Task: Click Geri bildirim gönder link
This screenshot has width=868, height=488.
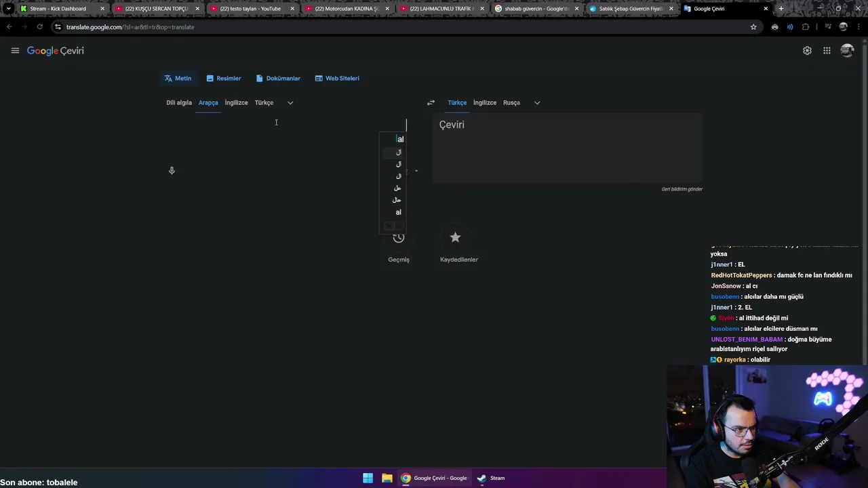Action: (682, 189)
